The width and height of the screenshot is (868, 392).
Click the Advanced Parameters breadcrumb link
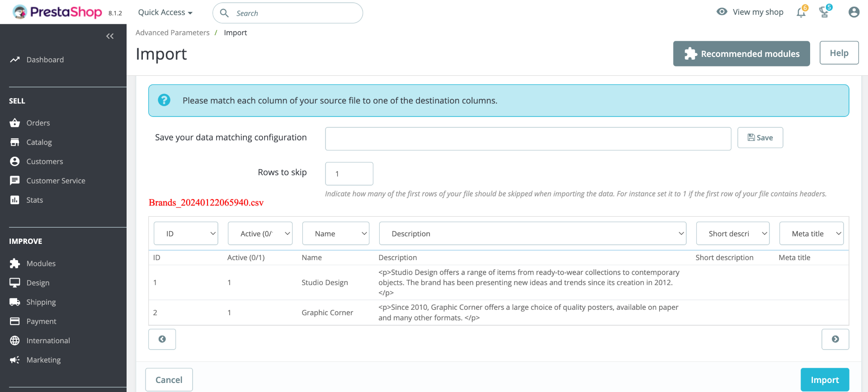172,33
